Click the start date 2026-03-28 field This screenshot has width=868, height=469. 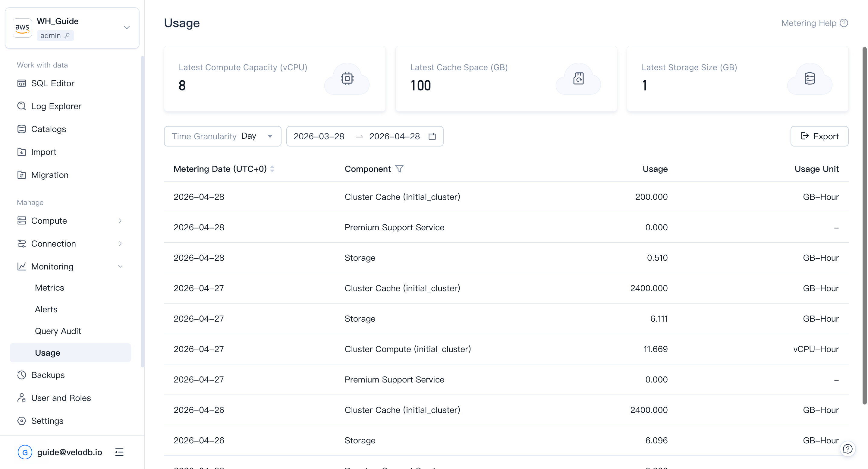(319, 137)
